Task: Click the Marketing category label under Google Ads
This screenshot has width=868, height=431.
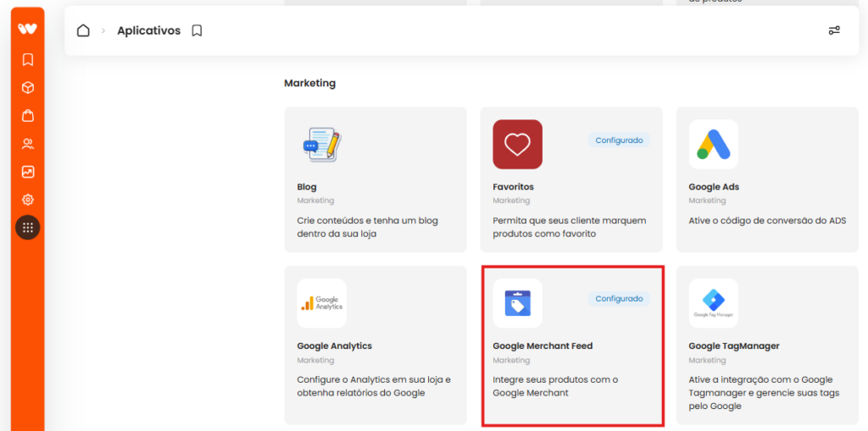Action: [x=707, y=201]
